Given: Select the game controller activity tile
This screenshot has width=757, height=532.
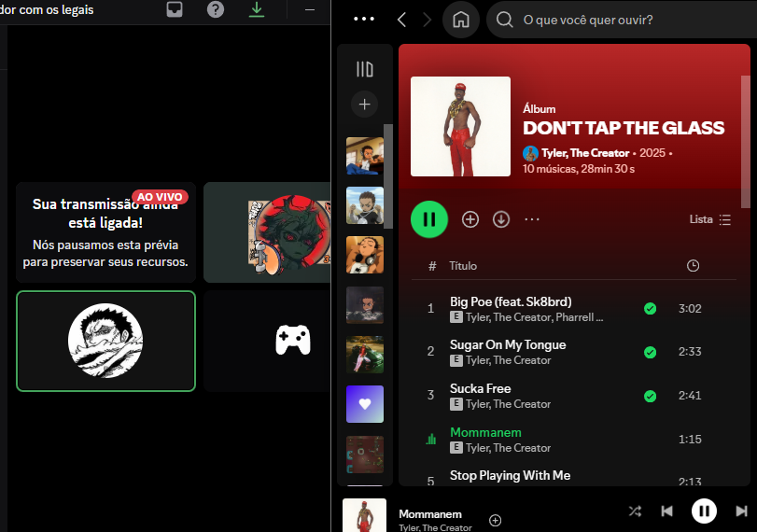Looking at the screenshot, I should pos(267,341).
